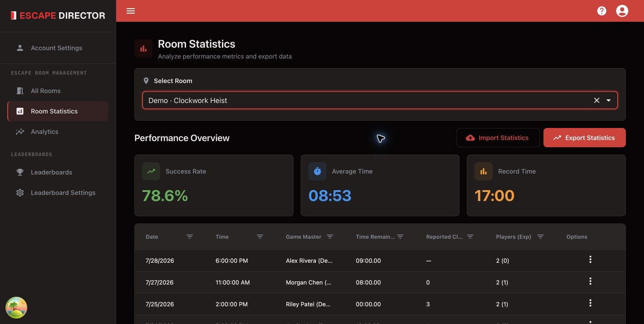Go to All Rooms in the sidebar
The height and width of the screenshot is (324, 644).
(x=58, y=91)
